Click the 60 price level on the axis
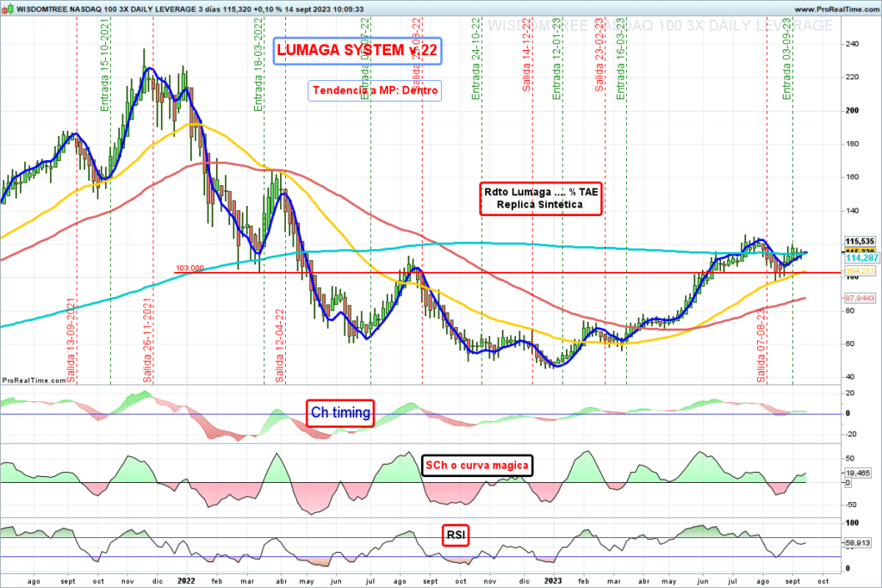 click(849, 344)
